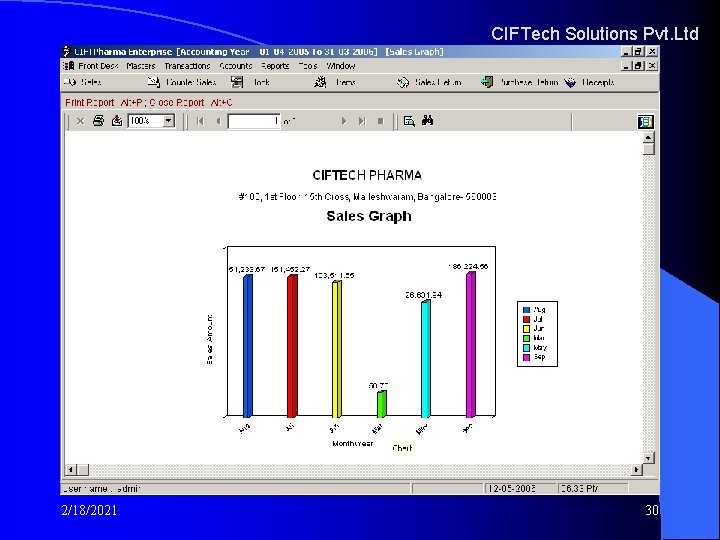Click the short green Mar bar

[x=382, y=404]
